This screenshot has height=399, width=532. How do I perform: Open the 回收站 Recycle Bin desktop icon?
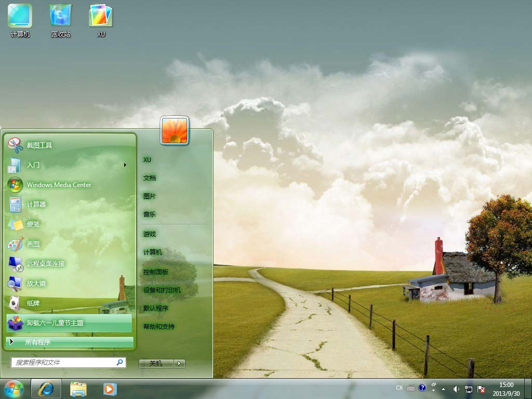coord(61,21)
